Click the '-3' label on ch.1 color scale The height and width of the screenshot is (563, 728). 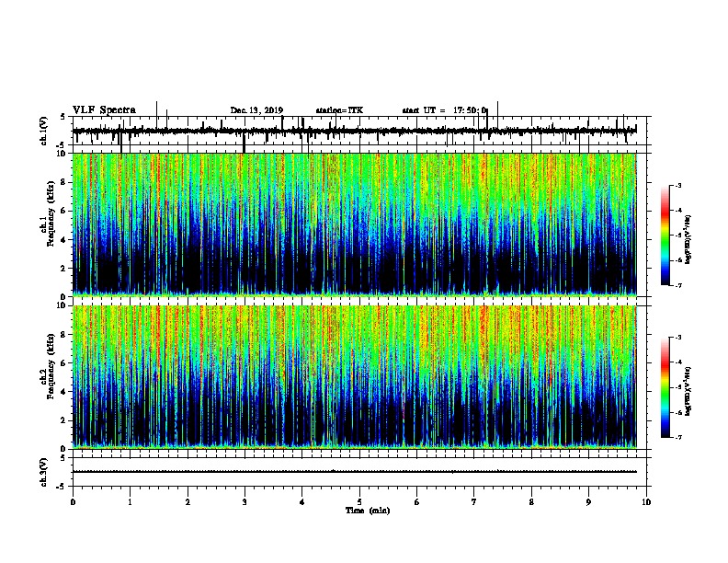tap(677, 185)
